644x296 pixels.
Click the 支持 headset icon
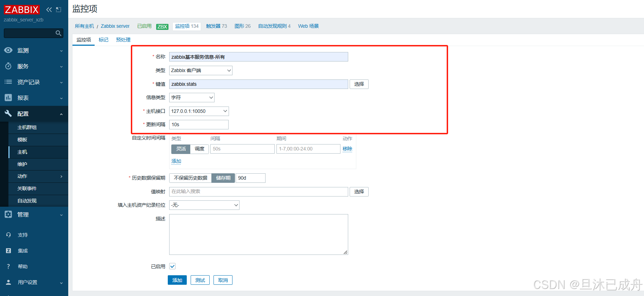tap(8, 235)
